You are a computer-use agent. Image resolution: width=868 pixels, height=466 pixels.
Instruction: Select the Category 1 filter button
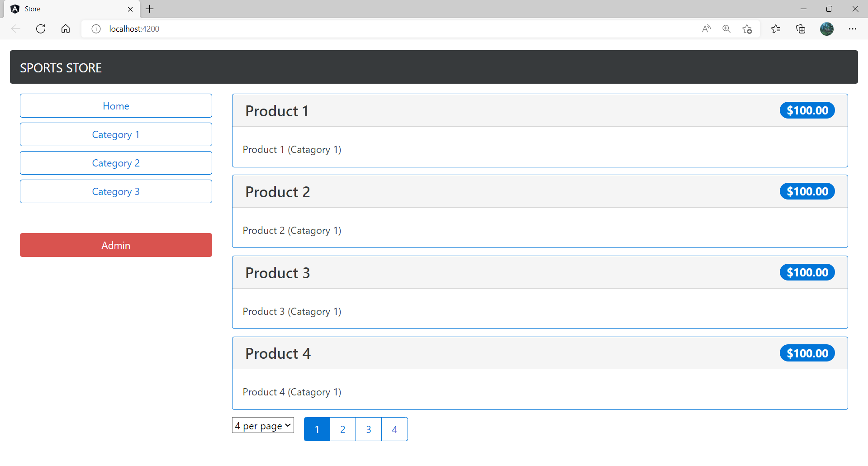tap(116, 134)
